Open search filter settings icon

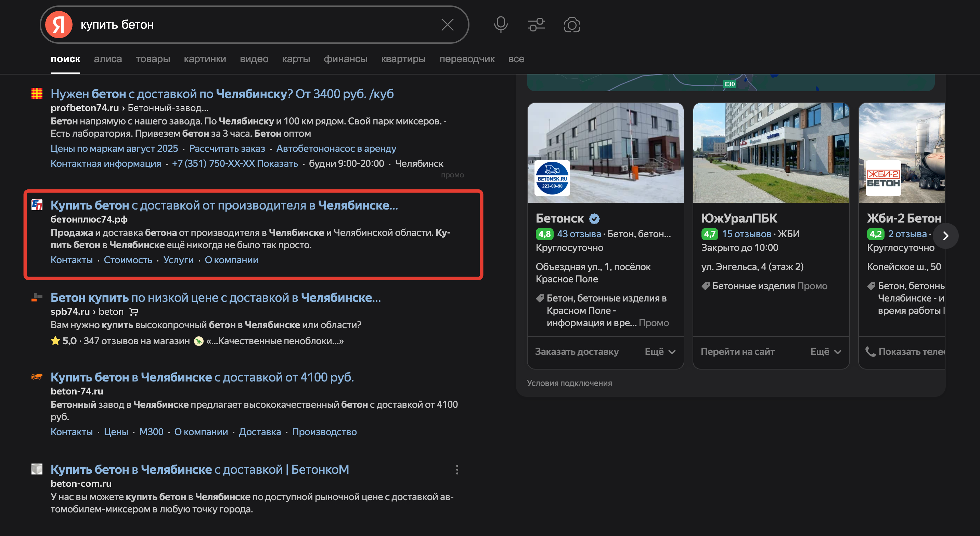coord(536,25)
